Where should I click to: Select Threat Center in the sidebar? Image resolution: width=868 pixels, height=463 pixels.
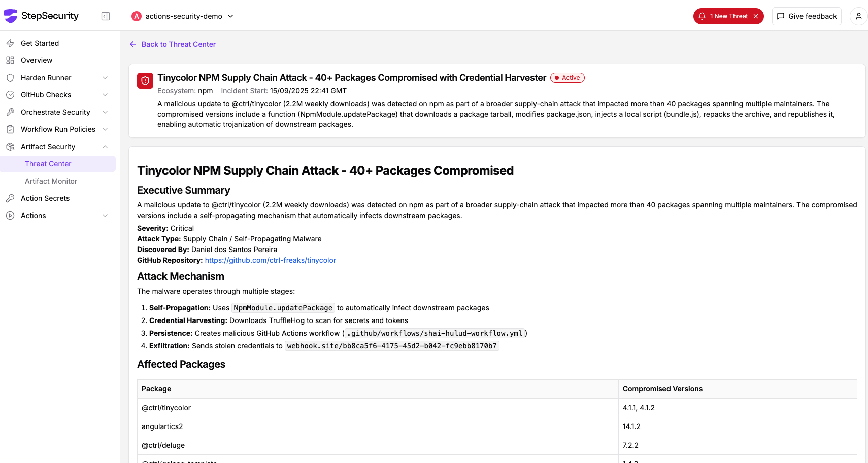point(48,163)
